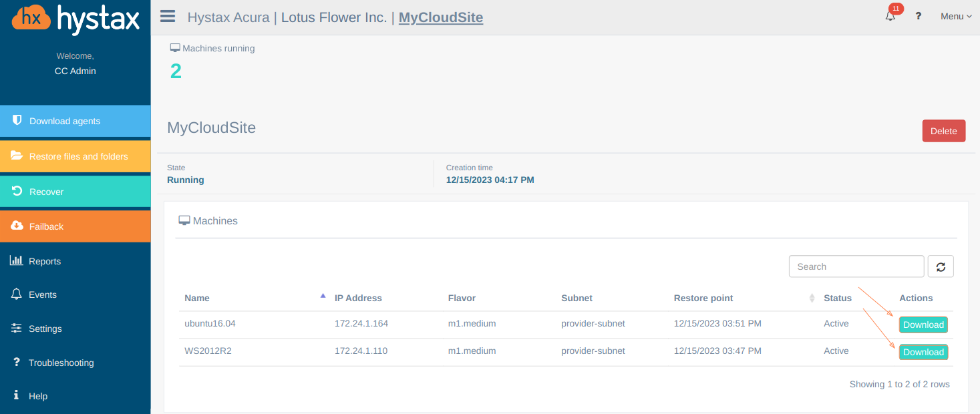Viewport: 980px width, 414px height.
Task: Open the Menu dropdown in header
Action: tap(956, 16)
